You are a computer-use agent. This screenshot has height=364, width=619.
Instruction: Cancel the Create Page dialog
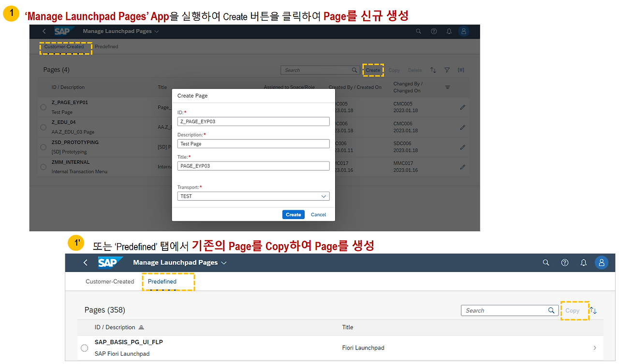(x=318, y=215)
